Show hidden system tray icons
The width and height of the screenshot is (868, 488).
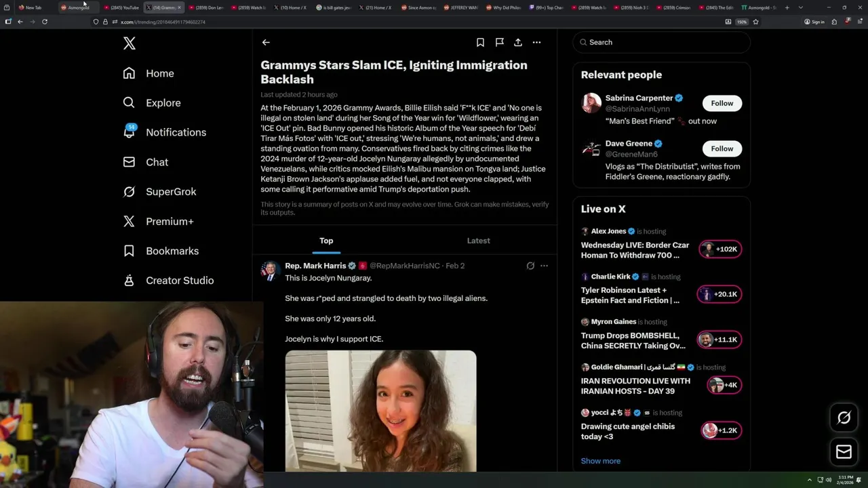coord(809,480)
